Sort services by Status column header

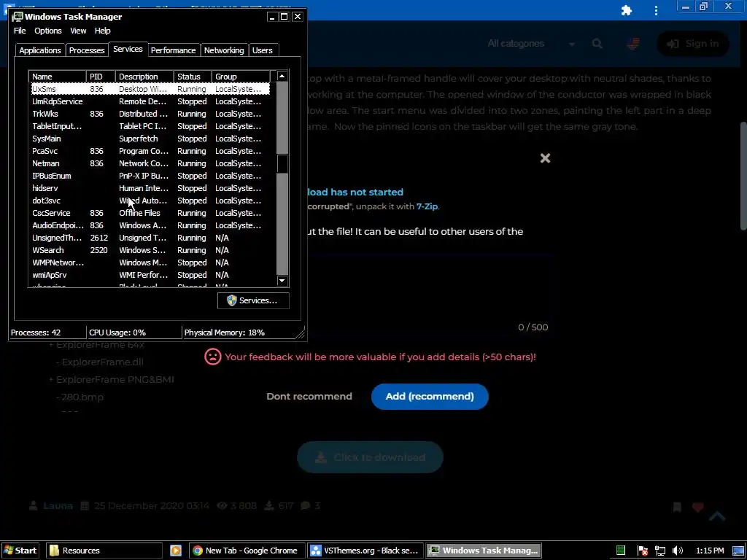[x=193, y=76]
